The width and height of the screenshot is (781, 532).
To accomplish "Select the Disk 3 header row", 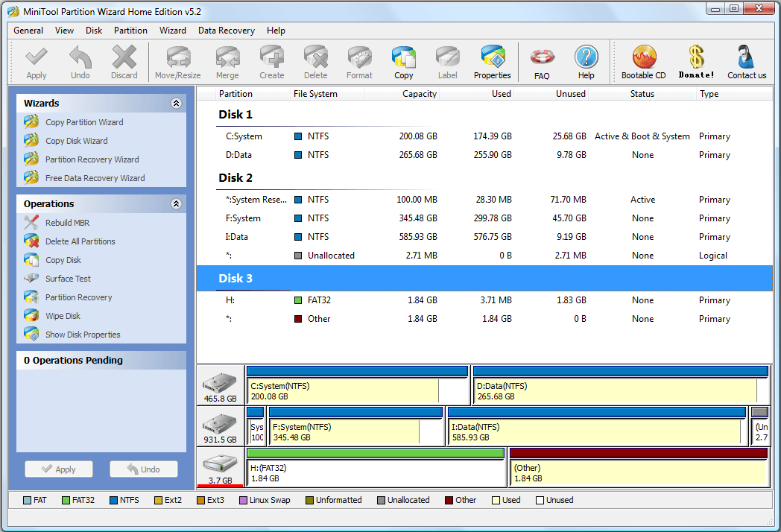I will coord(484,278).
